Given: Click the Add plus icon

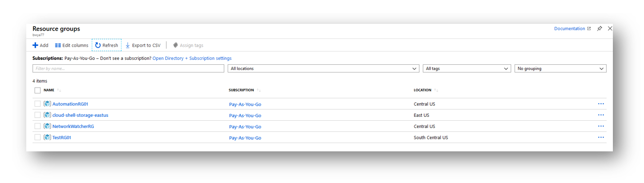Looking at the screenshot, I should pos(35,45).
